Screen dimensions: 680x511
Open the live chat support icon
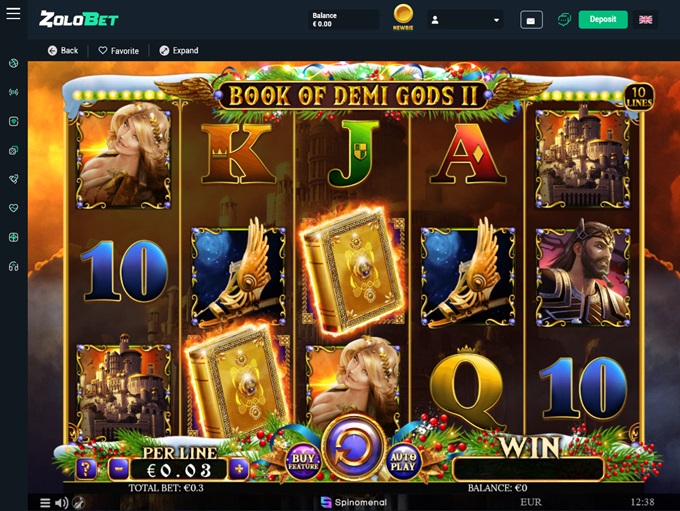(564, 20)
